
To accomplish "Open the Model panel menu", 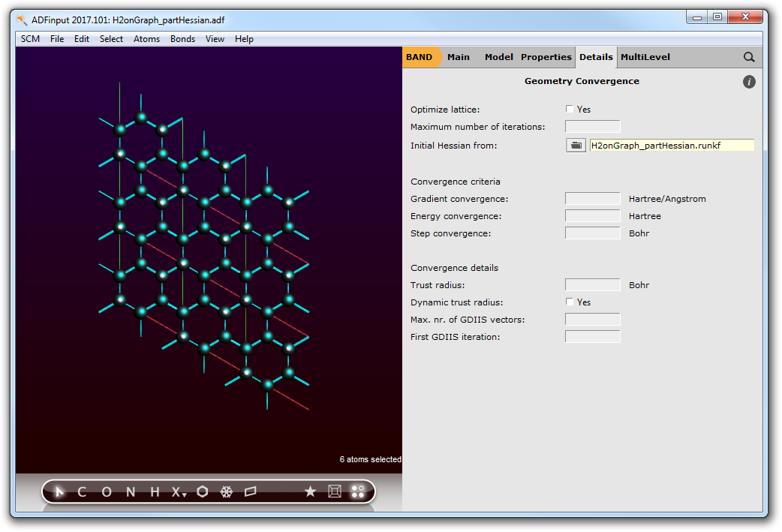I will 499,57.
